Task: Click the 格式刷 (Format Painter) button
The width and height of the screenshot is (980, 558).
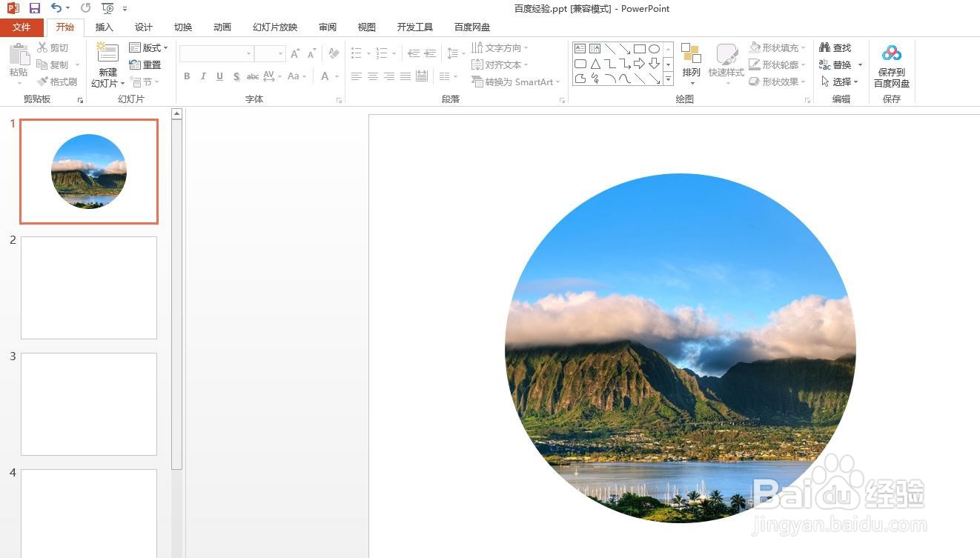Action: [57, 82]
